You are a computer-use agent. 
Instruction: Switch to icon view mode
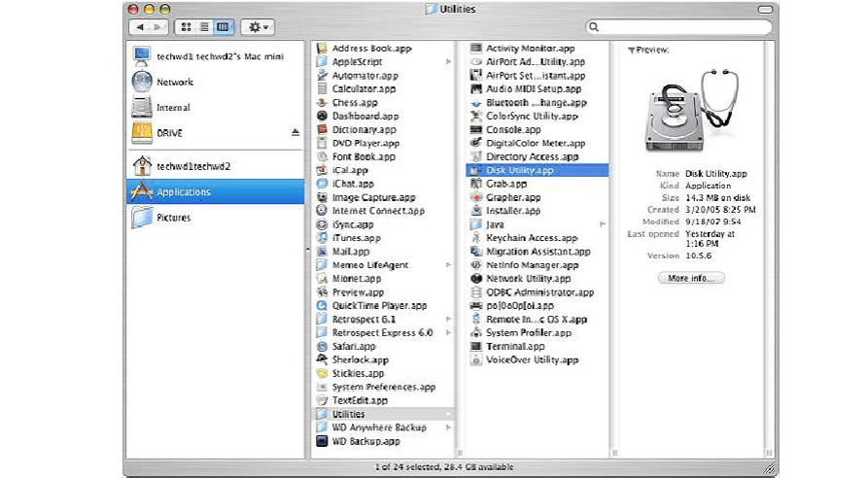coord(188,27)
